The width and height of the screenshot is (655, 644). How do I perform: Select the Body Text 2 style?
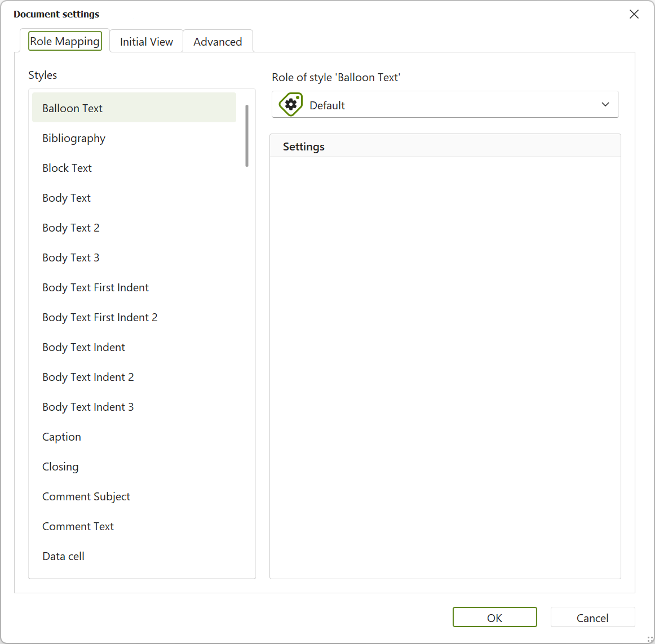point(134,228)
